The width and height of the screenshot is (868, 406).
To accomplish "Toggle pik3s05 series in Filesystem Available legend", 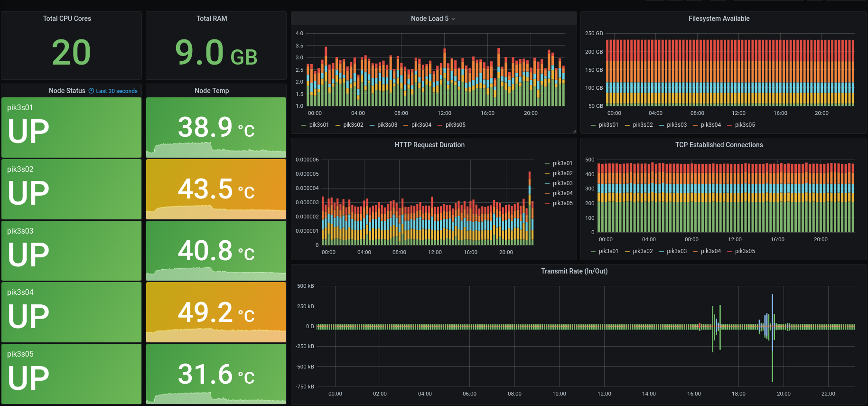I will [745, 125].
